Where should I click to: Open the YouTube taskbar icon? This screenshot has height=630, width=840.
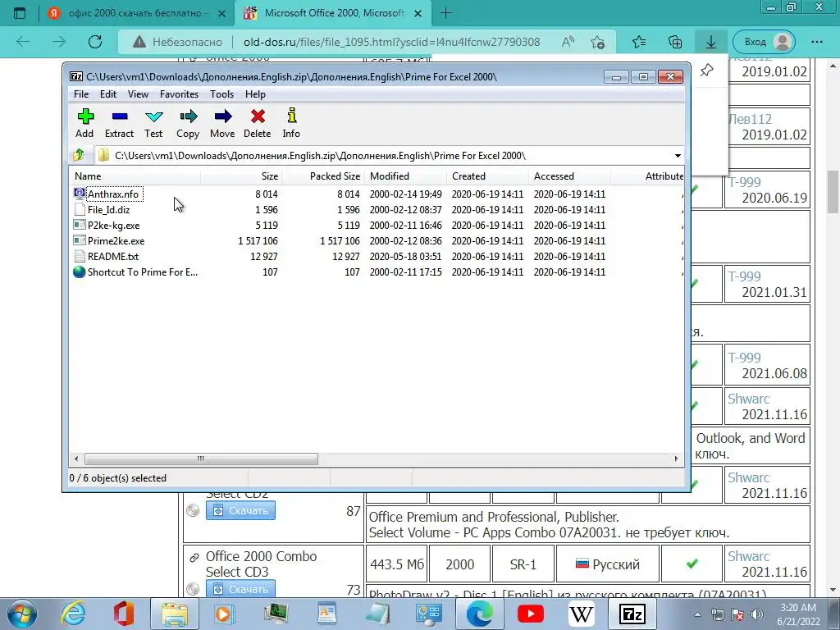click(x=531, y=614)
